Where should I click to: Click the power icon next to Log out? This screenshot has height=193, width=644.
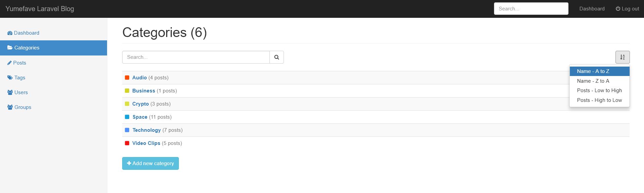point(618,9)
